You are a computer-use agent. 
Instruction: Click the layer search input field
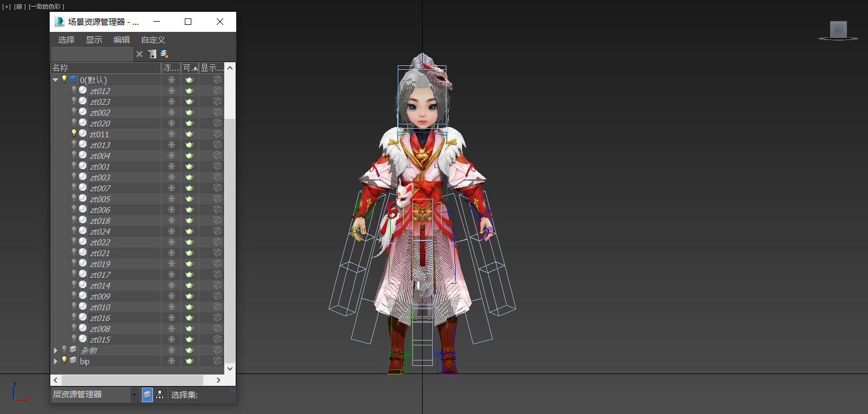point(92,54)
